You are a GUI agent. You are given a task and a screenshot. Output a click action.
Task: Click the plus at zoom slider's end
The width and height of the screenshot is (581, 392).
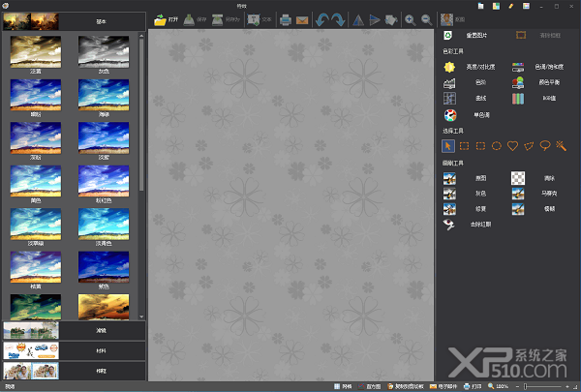(x=567, y=386)
